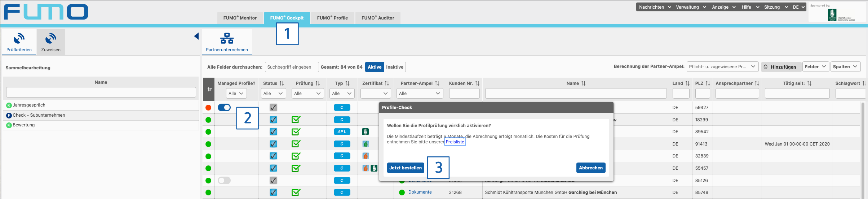The height and width of the screenshot is (199, 868).
Task: Confirm with Jetzt bestellen button
Action: pyautogui.click(x=406, y=168)
